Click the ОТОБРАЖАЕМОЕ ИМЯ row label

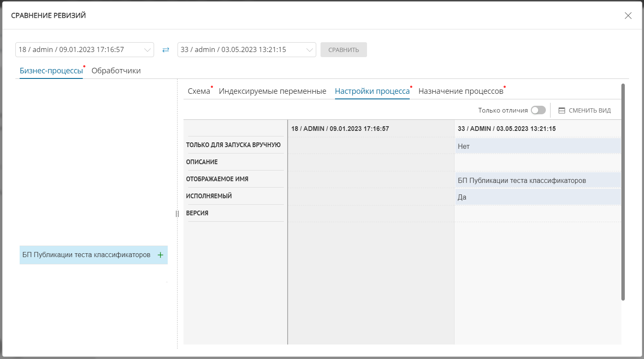click(217, 179)
